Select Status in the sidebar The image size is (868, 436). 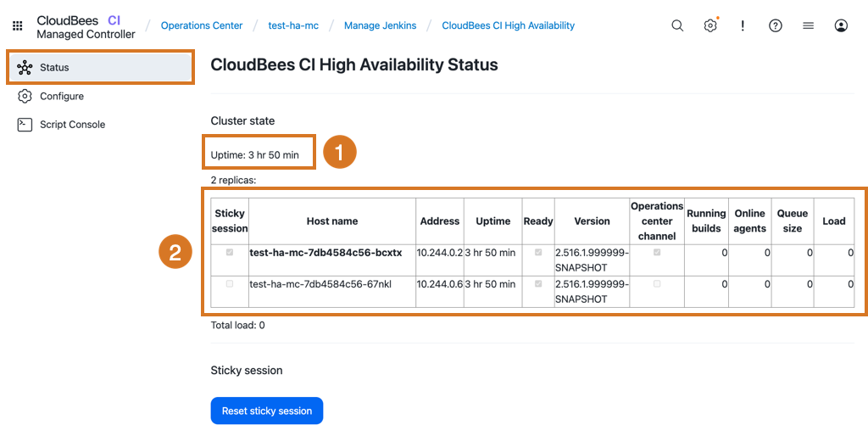(100, 68)
